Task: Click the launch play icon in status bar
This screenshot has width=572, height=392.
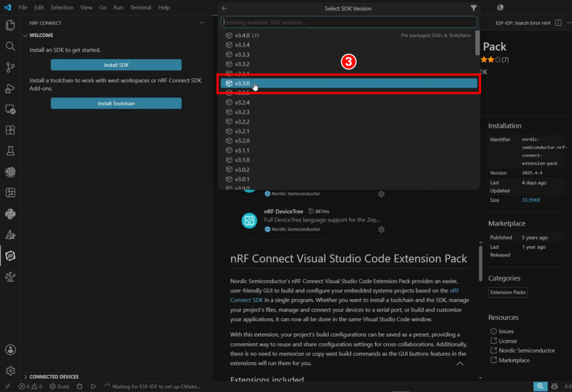Action: 93,386
